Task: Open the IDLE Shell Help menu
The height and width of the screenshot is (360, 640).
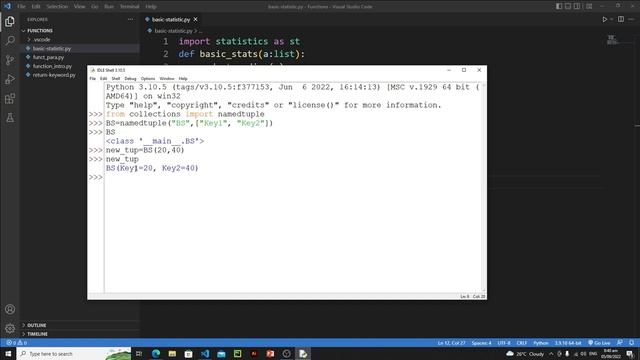Action: pos(183,78)
